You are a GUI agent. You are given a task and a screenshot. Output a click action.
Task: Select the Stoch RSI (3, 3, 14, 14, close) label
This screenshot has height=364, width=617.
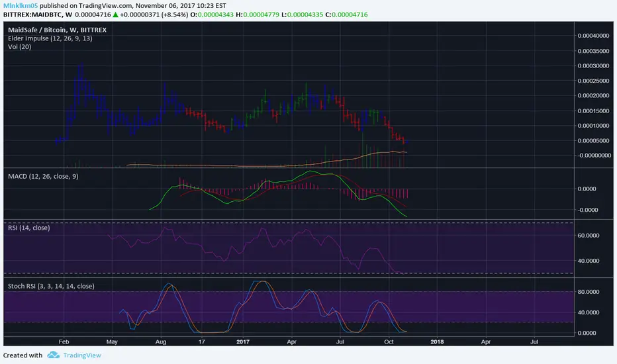click(51, 286)
